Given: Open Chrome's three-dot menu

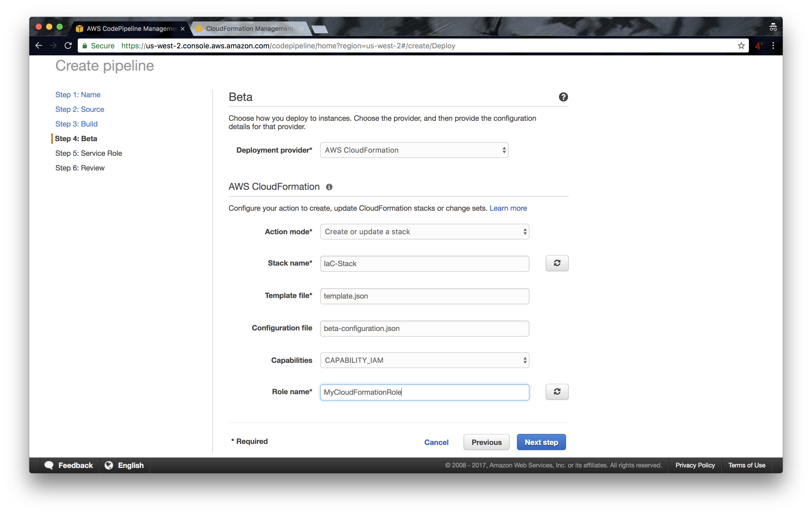Looking at the screenshot, I should tap(773, 45).
